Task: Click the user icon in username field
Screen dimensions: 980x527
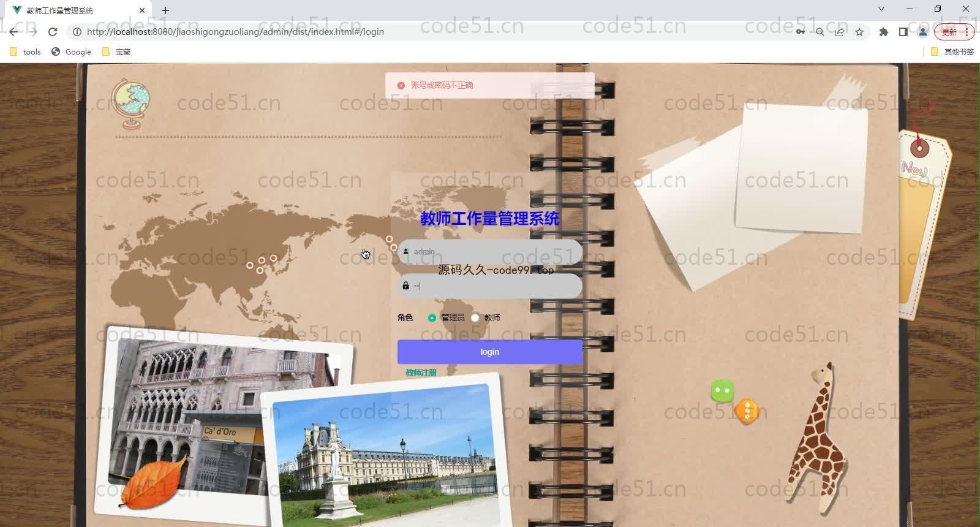Action: (405, 251)
